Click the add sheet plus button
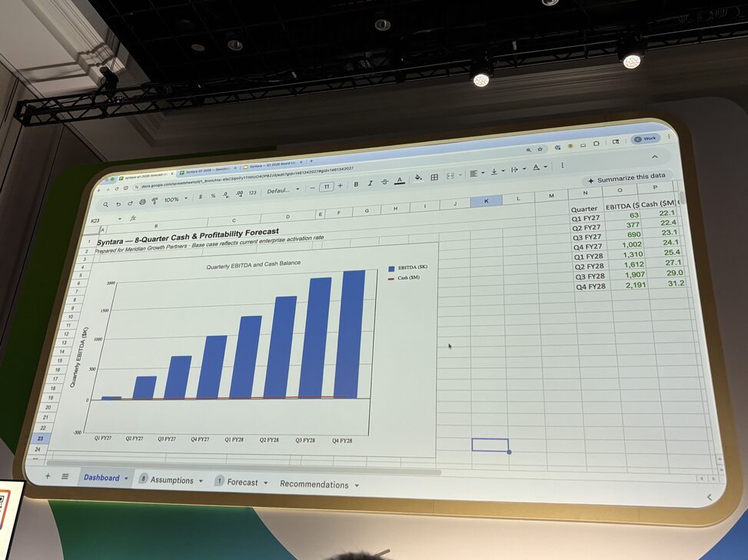This screenshot has width=748, height=560. 48,476
